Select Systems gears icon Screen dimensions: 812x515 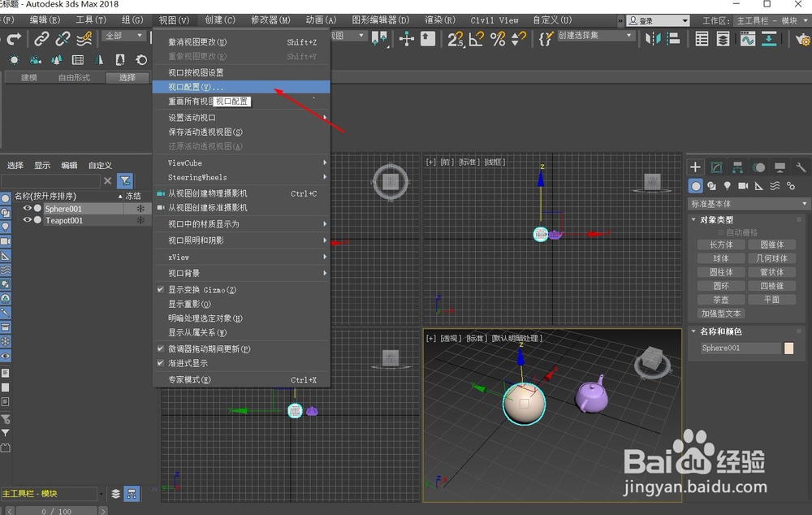click(791, 186)
